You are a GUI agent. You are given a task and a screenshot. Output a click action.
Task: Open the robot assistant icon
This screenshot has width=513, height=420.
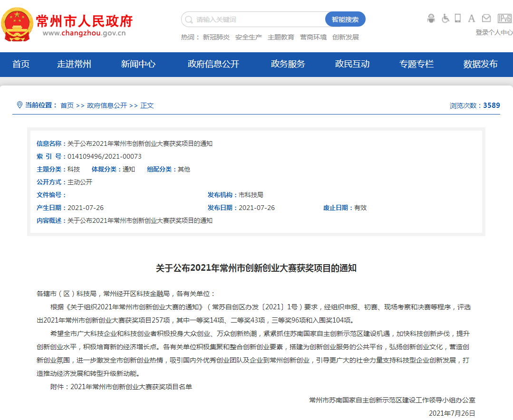431,19
